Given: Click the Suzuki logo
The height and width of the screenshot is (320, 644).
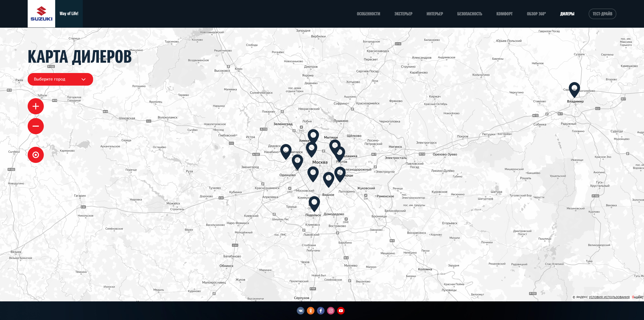Looking at the screenshot, I should pos(41,14).
